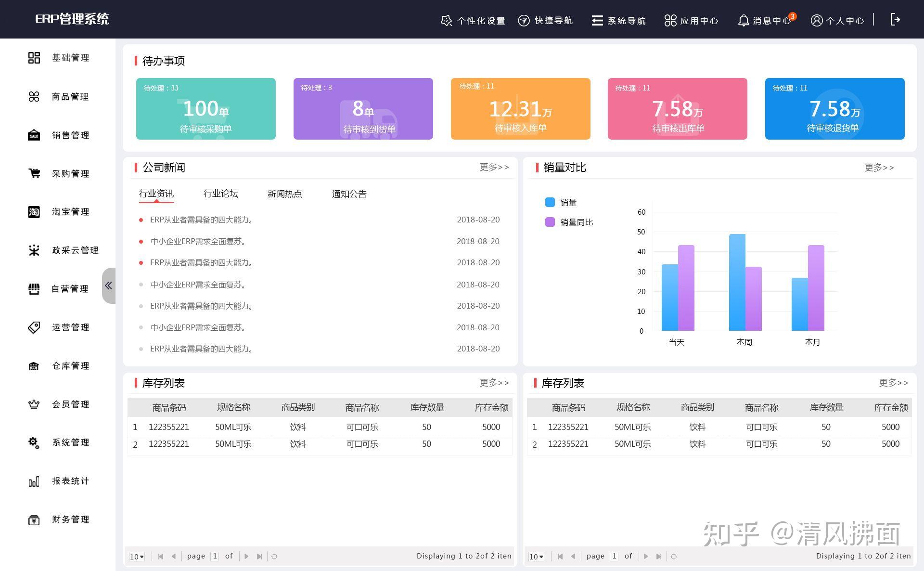Select the 采购管理 cart icon in sidebar
Image resolution: width=924 pixels, height=571 pixels.
point(34,173)
